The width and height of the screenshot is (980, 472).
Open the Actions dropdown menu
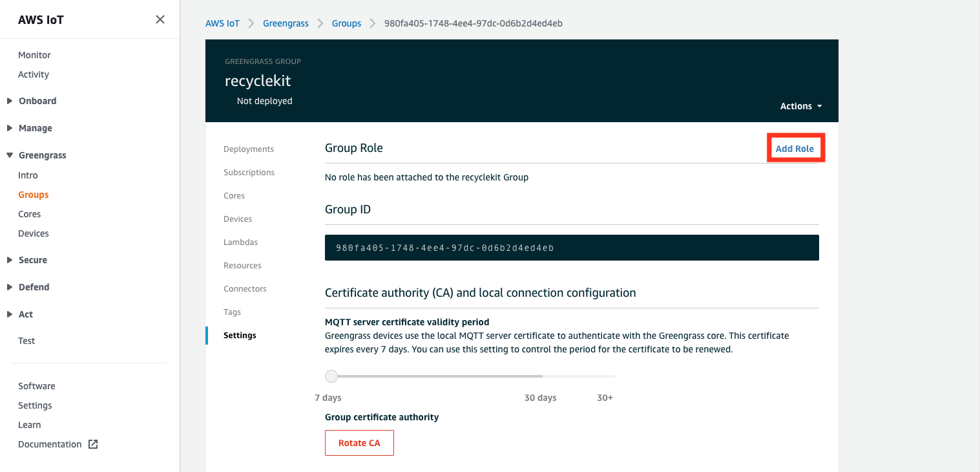click(x=801, y=106)
